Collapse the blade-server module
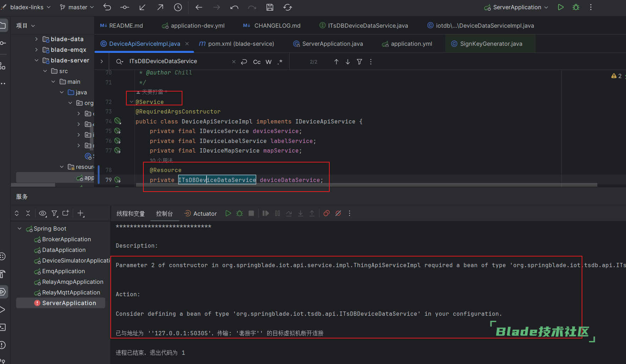 pos(36,60)
